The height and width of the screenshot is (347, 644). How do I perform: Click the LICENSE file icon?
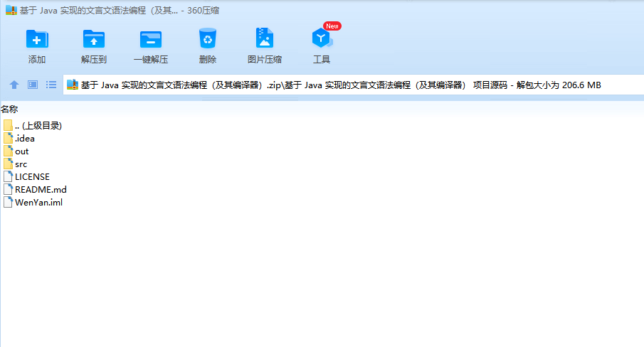pyautogui.click(x=8, y=176)
